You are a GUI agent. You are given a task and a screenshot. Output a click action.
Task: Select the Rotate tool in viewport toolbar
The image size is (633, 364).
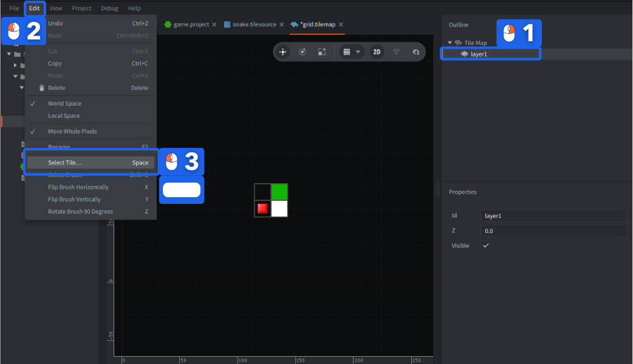[302, 52]
